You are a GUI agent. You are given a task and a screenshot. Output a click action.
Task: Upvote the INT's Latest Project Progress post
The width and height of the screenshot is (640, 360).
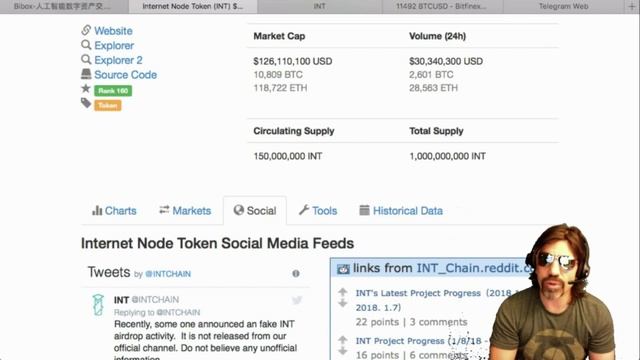pos(342,291)
